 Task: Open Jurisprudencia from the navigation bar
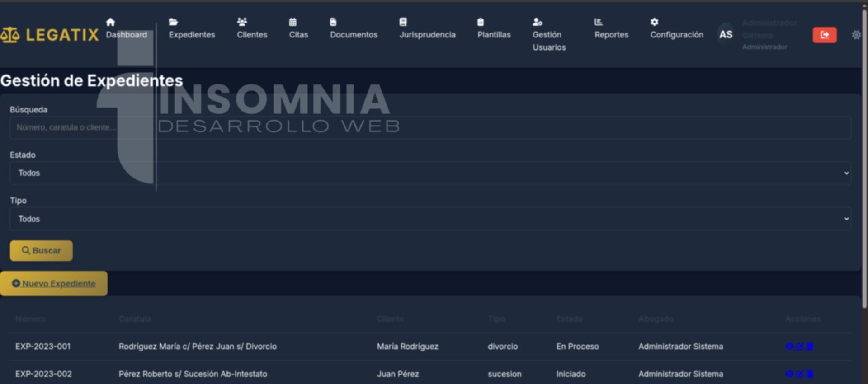point(427,29)
